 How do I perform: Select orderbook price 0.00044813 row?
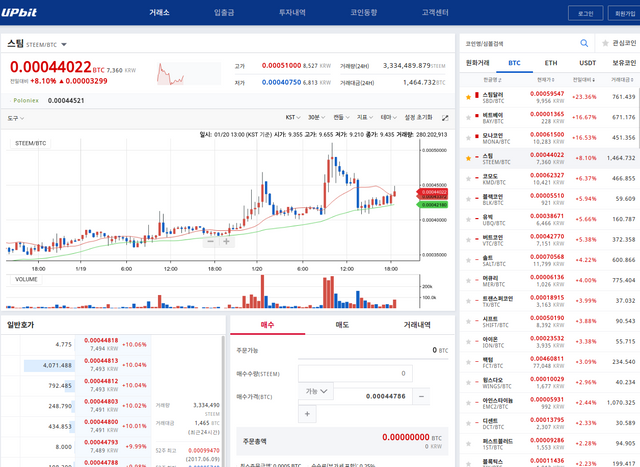[x=114, y=365]
